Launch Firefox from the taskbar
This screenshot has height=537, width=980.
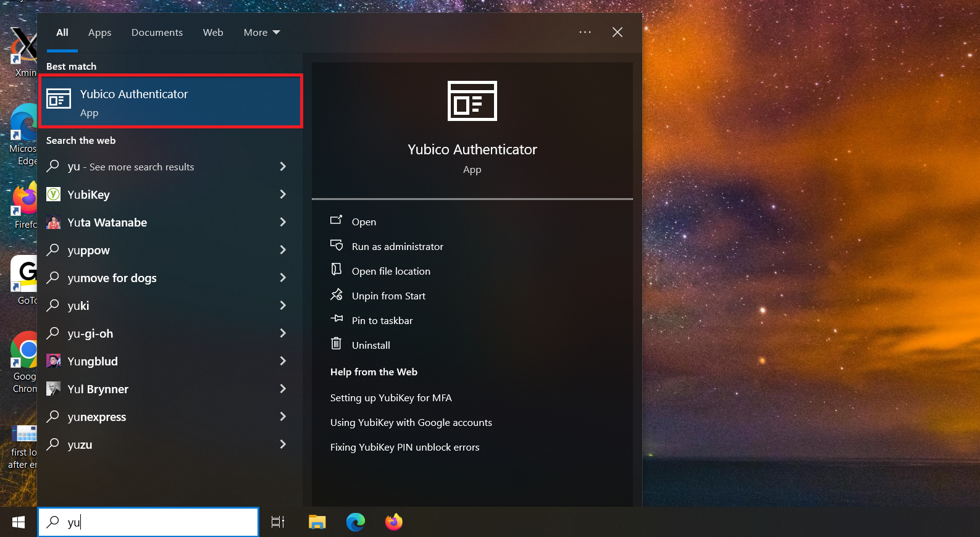click(393, 522)
